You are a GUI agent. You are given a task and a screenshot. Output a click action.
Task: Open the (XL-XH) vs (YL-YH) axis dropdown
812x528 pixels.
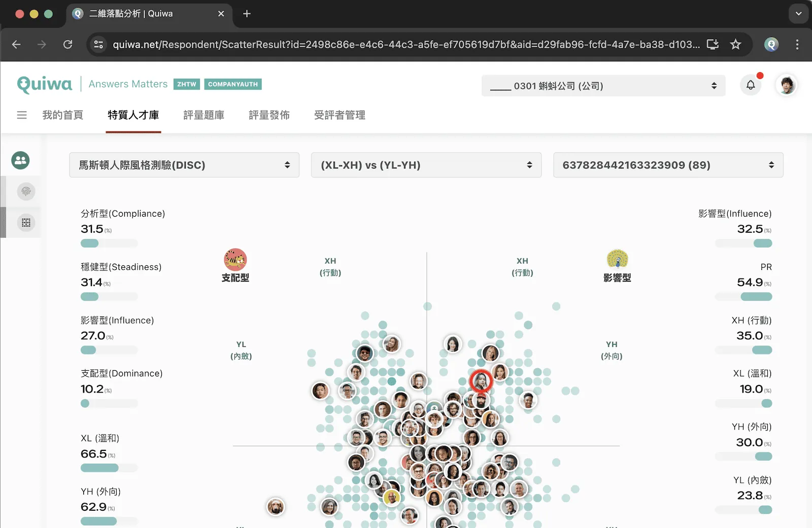[x=426, y=165]
